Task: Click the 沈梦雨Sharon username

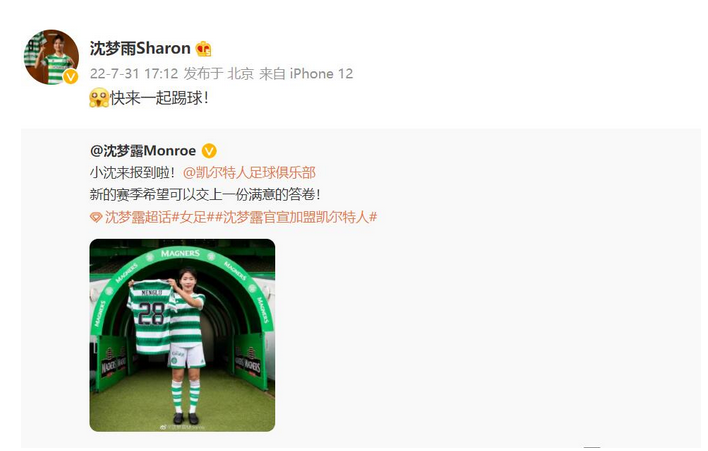Action: 140,48
